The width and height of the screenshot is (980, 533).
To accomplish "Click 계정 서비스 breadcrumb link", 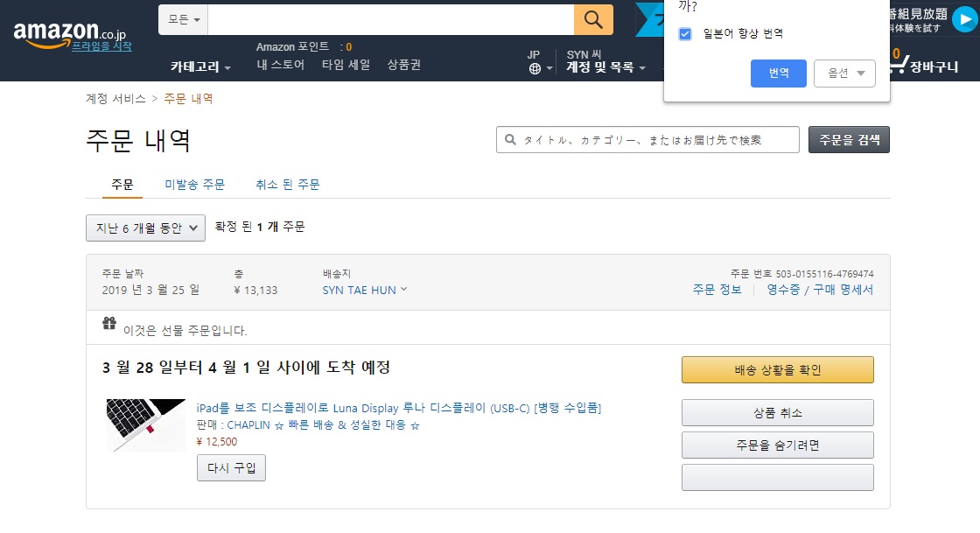I will pyautogui.click(x=115, y=99).
